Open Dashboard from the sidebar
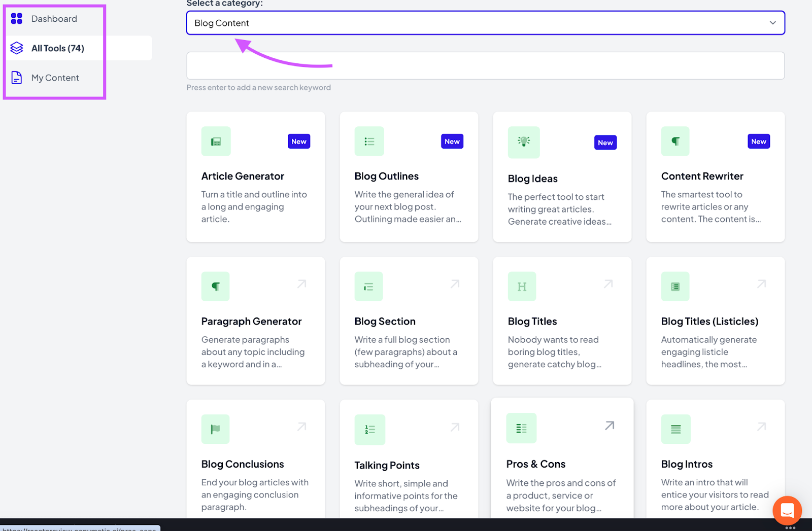This screenshot has height=531, width=812. point(54,19)
